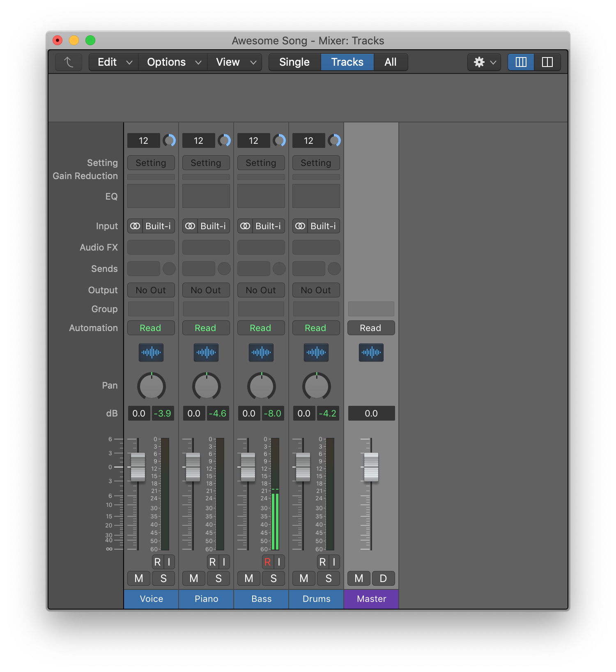Toggle stereo input format on Drums

(300, 226)
